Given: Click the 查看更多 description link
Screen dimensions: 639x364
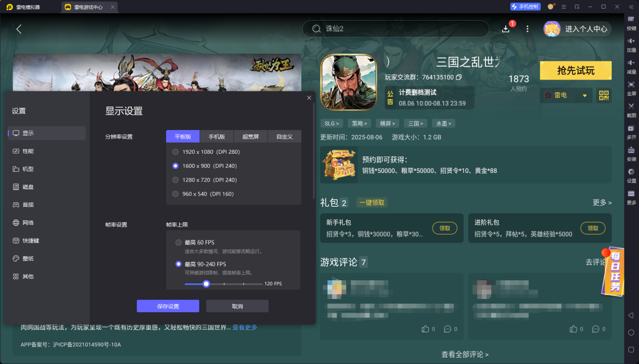Looking at the screenshot, I should [x=245, y=328].
